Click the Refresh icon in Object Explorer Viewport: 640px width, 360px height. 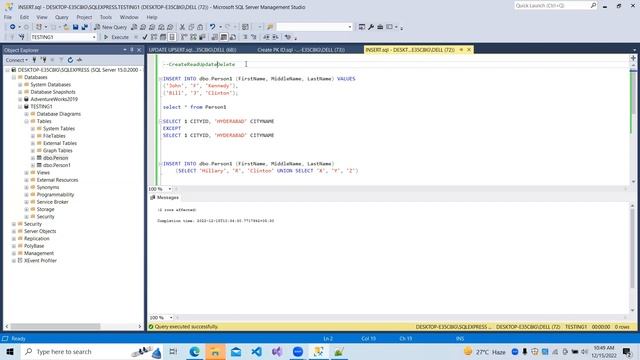(x=70, y=60)
